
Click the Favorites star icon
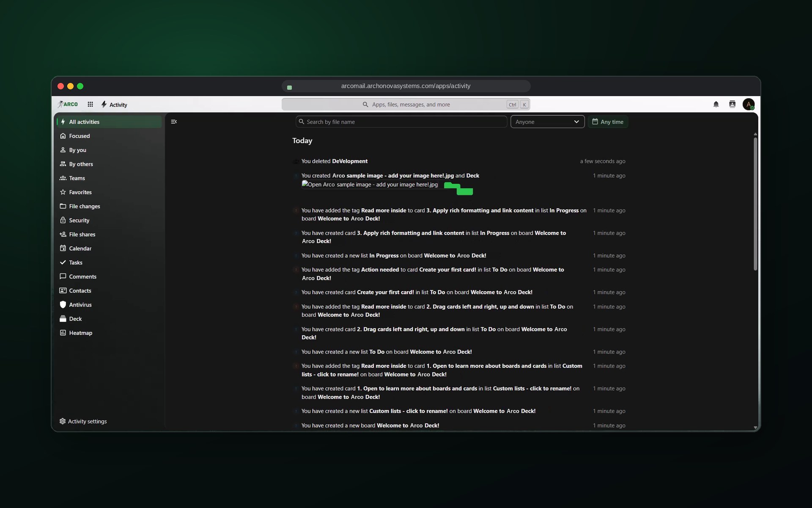tap(63, 192)
